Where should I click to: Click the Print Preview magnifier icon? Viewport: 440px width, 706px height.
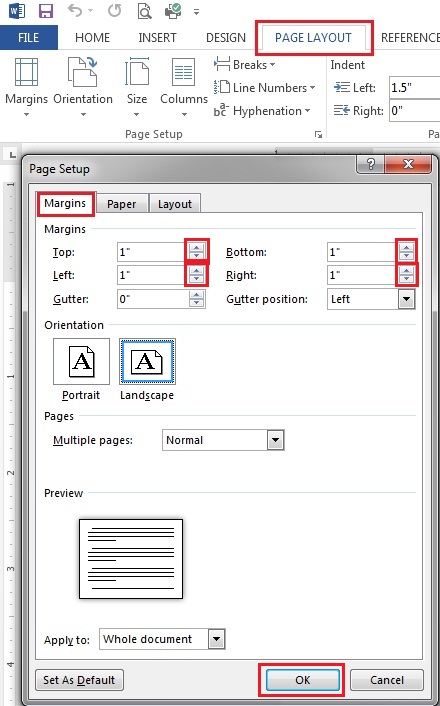pos(144,11)
